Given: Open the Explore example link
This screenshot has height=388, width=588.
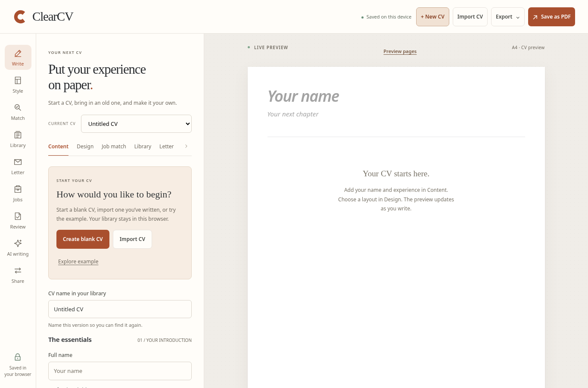Looking at the screenshot, I should (78, 262).
